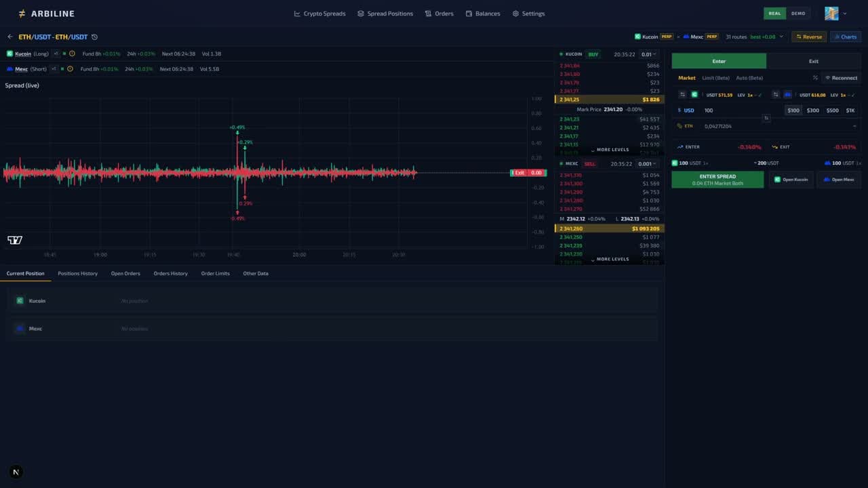This screenshot has width=868, height=488.
Task: Click the unlink icon beside Reconnect
Action: coord(815,78)
